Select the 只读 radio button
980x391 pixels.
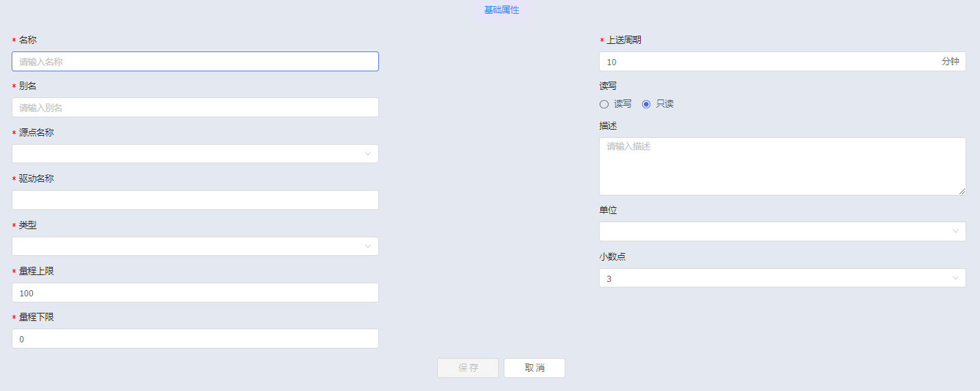pos(646,104)
